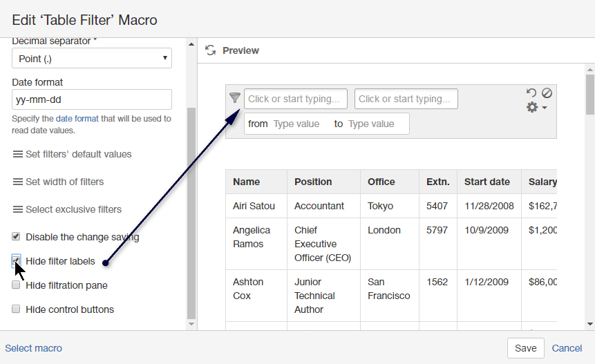Enable Hide filtration pane checkbox
Image resolution: width=595 pixels, height=364 pixels.
tap(16, 285)
